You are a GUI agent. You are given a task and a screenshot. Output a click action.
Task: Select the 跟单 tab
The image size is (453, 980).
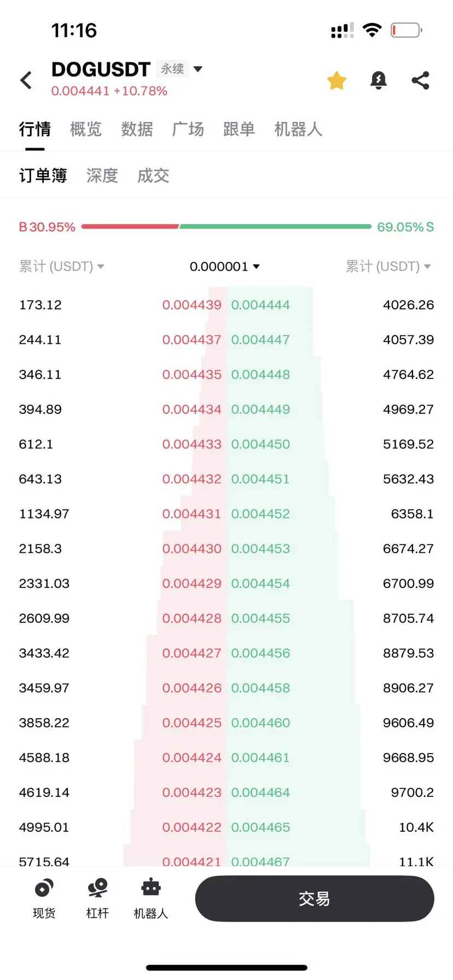click(x=239, y=129)
